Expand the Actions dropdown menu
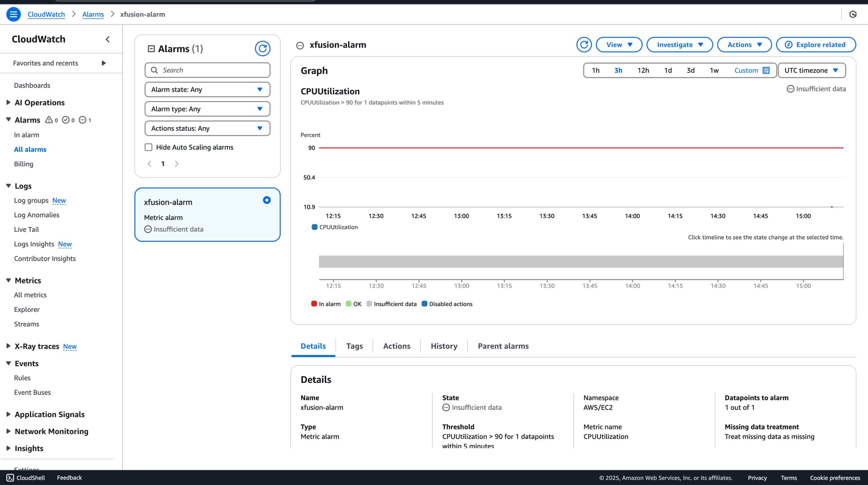The width and height of the screenshot is (868, 485). [744, 45]
